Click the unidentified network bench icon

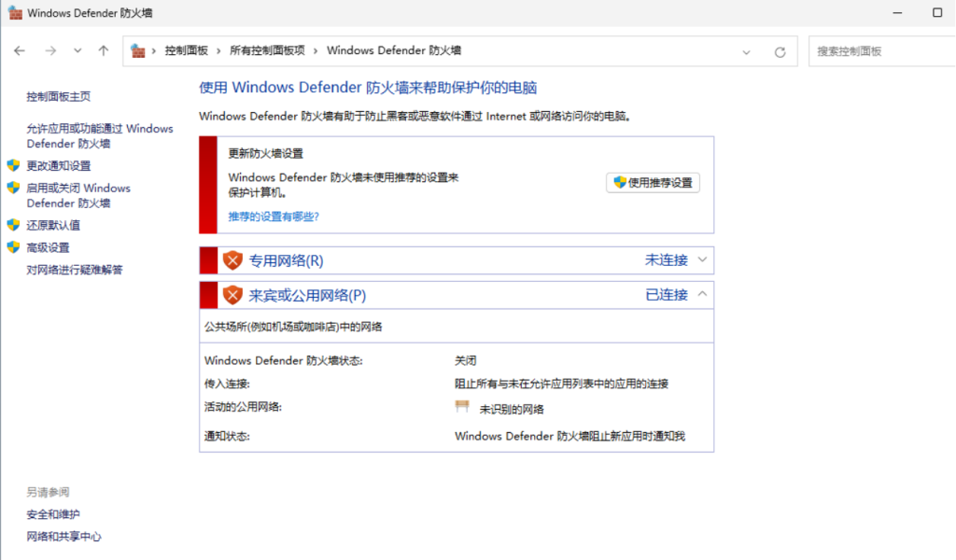click(x=462, y=408)
